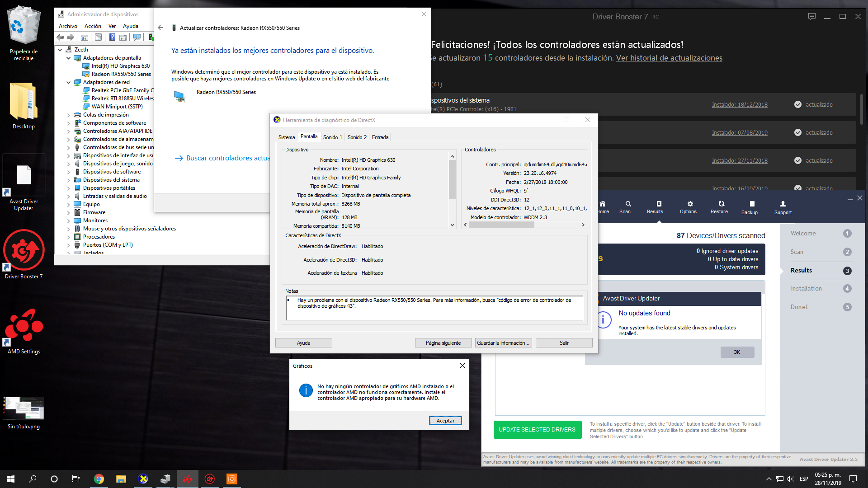Click the UPDATE SELECTED DRIVERS button
This screenshot has height=488, width=868.
[537, 430]
